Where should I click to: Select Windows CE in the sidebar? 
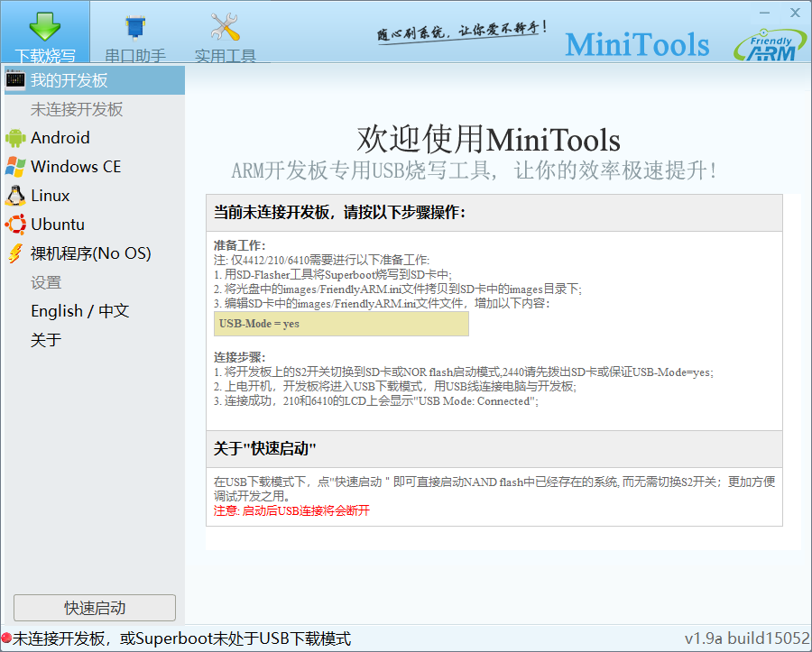click(x=95, y=167)
